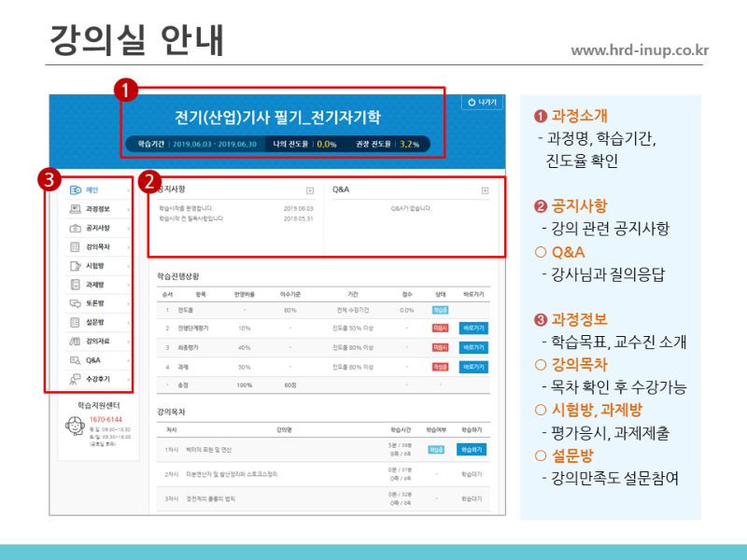Expand Q&A panel with plus icon
Screen dimensions: 747x560
click(485, 190)
